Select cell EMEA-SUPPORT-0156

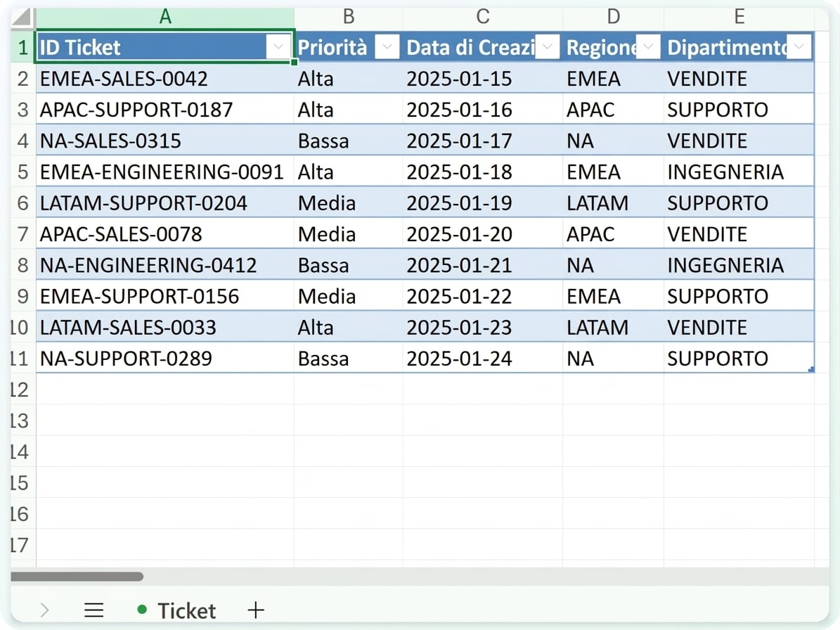[x=165, y=296]
